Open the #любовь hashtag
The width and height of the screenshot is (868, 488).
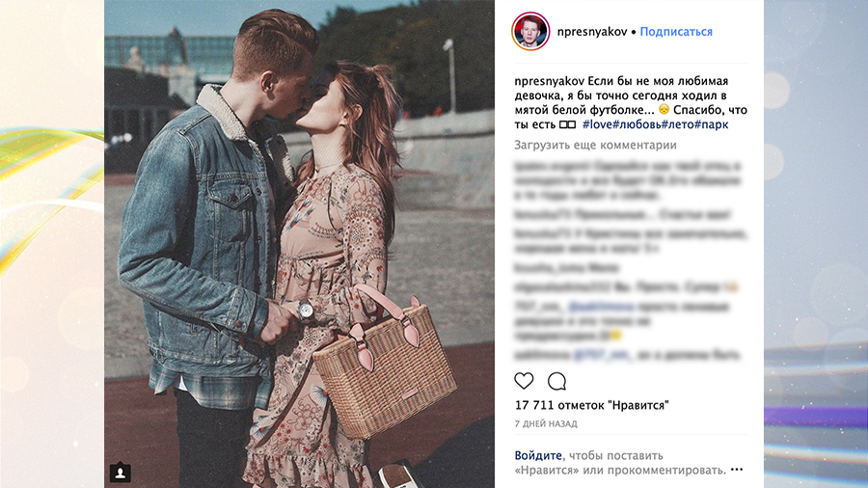coord(637,124)
